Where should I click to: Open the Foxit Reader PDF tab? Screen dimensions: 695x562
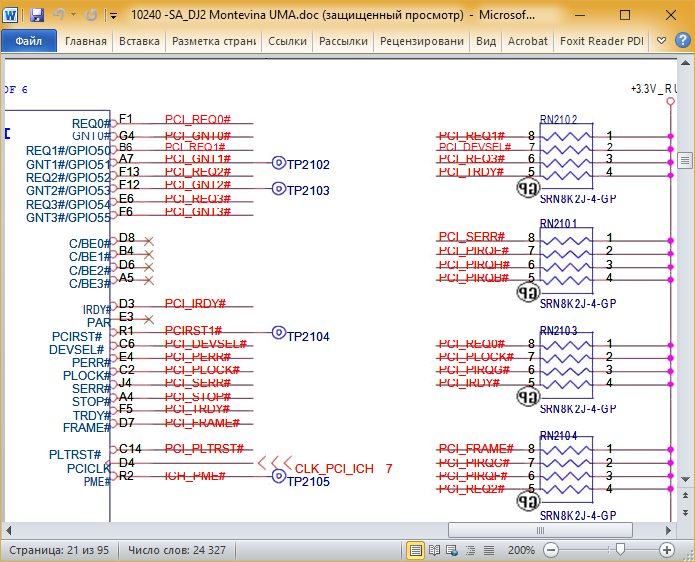click(x=602, y=42)
